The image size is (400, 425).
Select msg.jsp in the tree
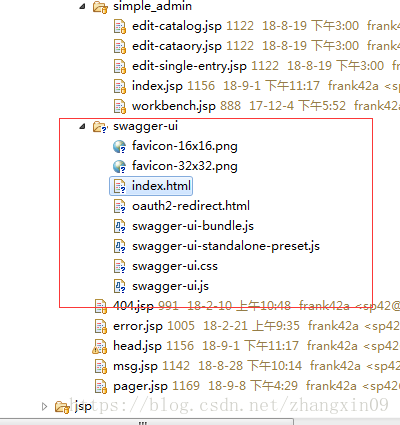tap(135, 366)
